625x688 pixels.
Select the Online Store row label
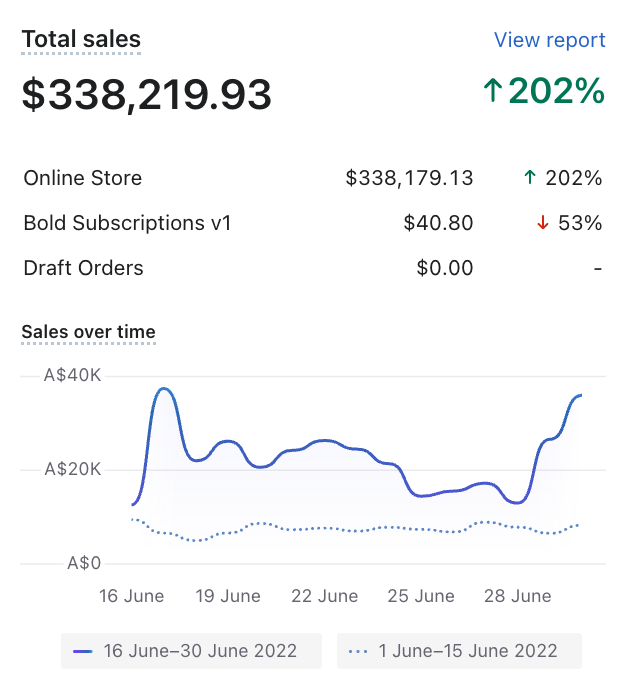83,178
